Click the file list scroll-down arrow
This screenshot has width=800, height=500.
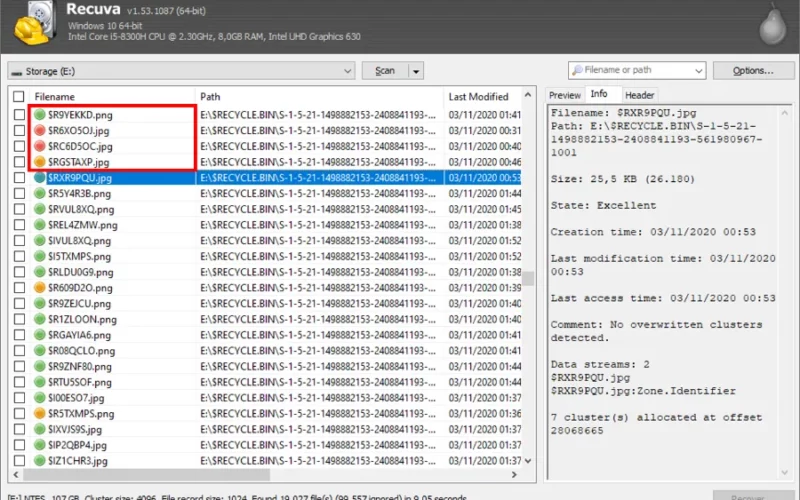tap(528, 461)
